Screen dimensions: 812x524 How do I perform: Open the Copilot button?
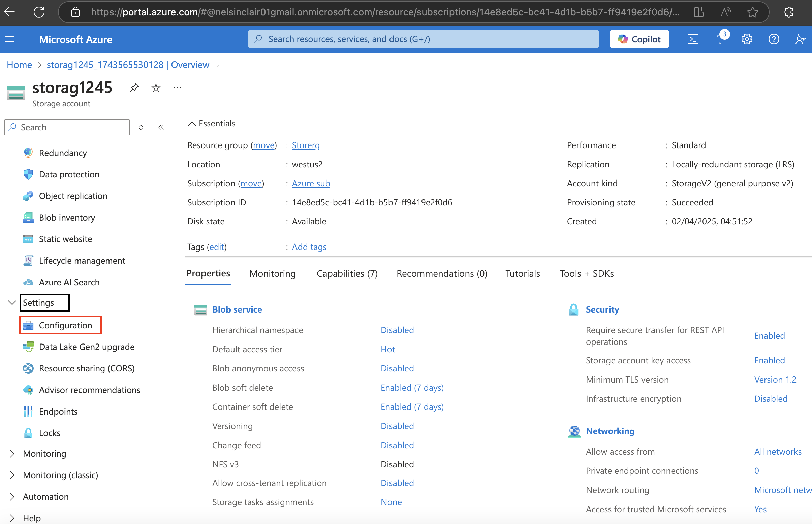tap(639, 39)
